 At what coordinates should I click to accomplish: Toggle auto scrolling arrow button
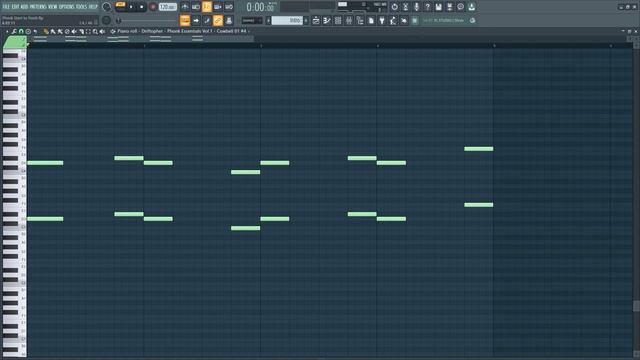(196, 20)
